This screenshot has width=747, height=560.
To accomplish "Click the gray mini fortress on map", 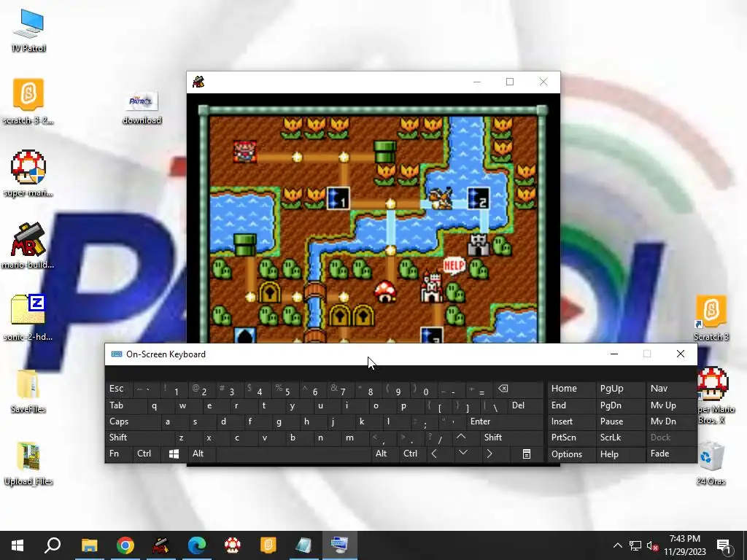I will point(479,245).
